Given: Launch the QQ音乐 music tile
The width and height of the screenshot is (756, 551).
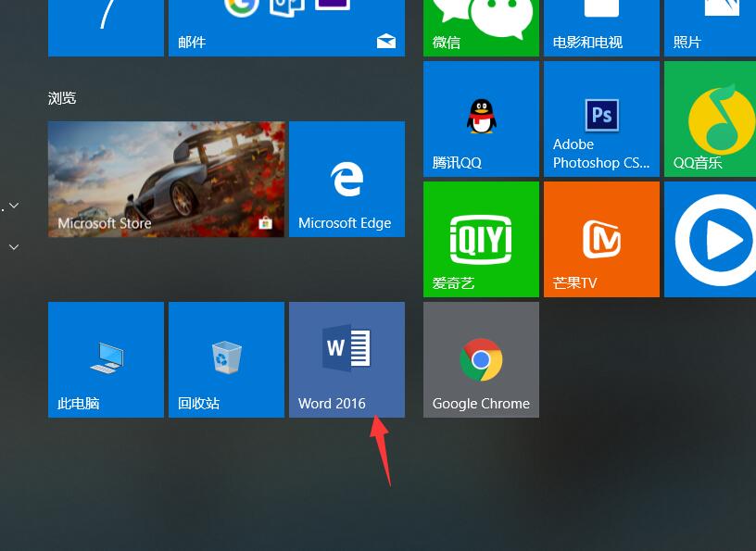Looking at the screenshot, I should coord(711,119).
